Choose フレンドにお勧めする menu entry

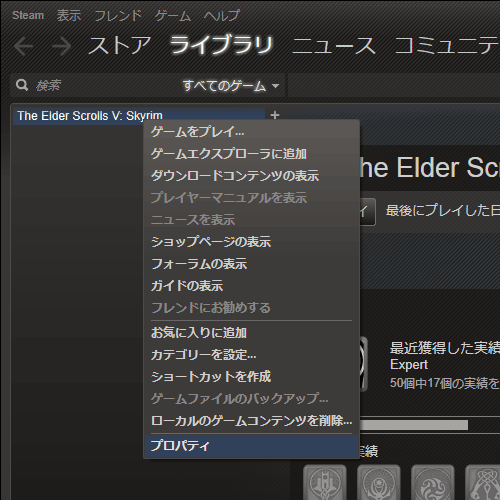(x=252, y=308)
